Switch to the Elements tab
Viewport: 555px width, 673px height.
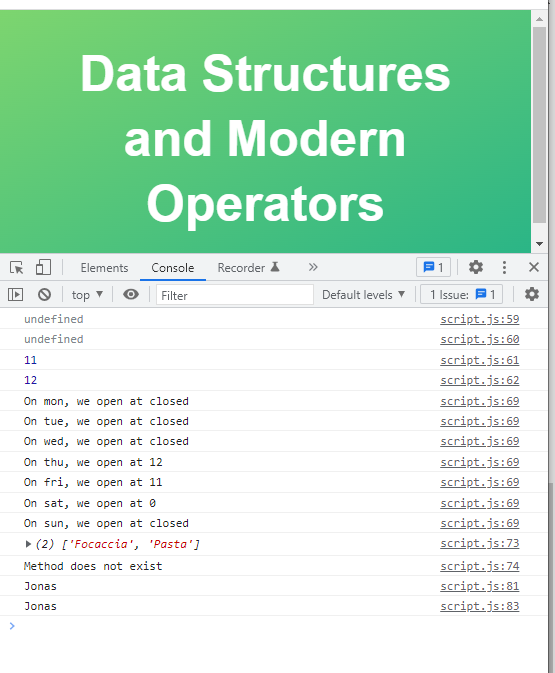pyautogui.click(x=104, y=268)
